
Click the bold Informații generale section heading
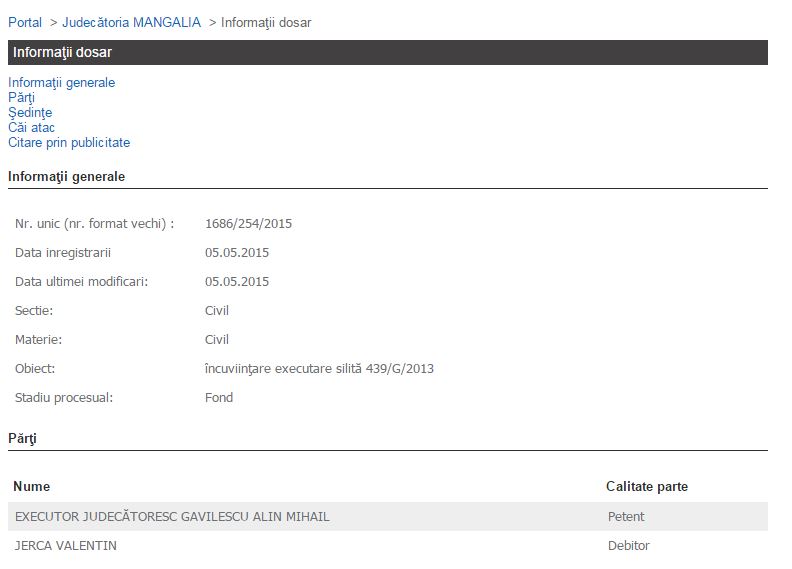[66, 176]
